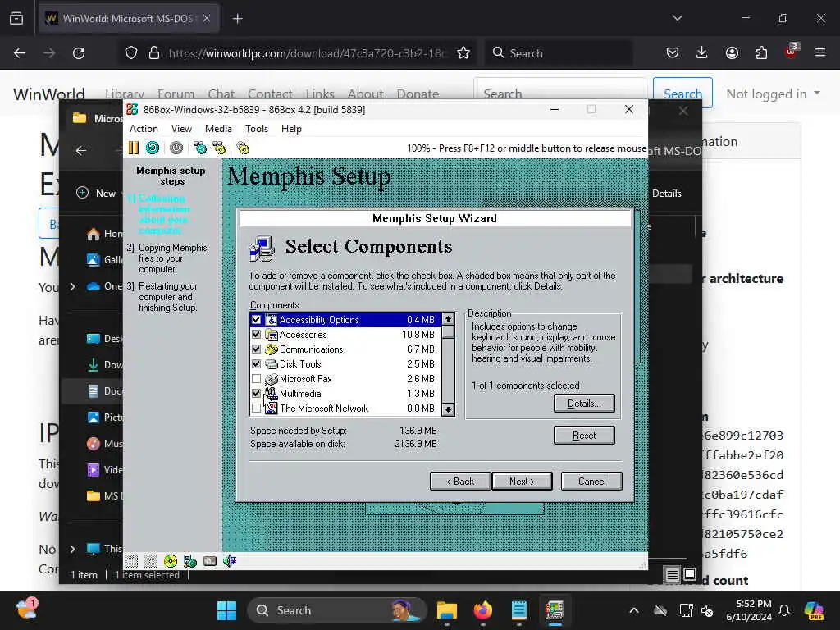Click first floppy drive status bar icon
The image size is (840, 630).
point(132,561)
